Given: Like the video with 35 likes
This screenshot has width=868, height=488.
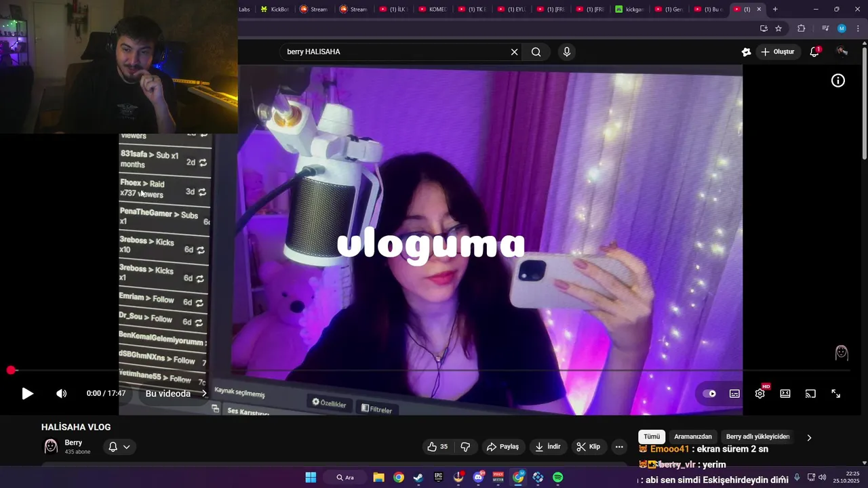Looking at the screenshot, I should coord(437,447).
